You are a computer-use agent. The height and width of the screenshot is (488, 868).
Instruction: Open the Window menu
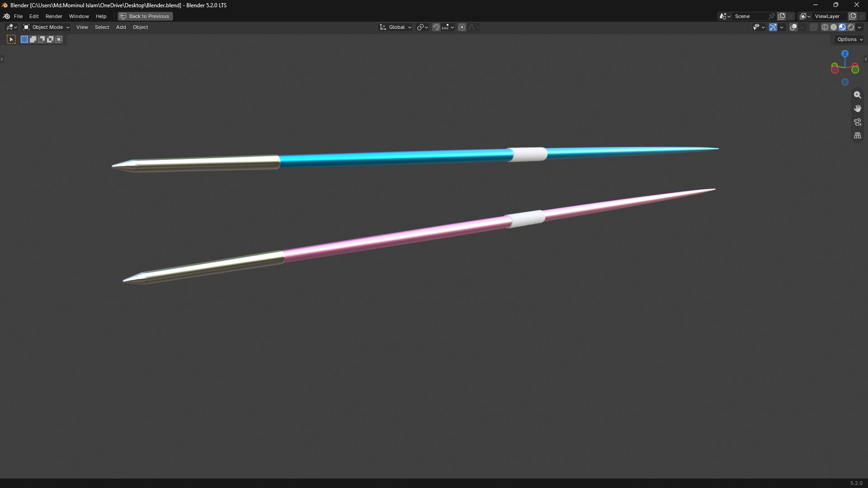click(79, 16)
